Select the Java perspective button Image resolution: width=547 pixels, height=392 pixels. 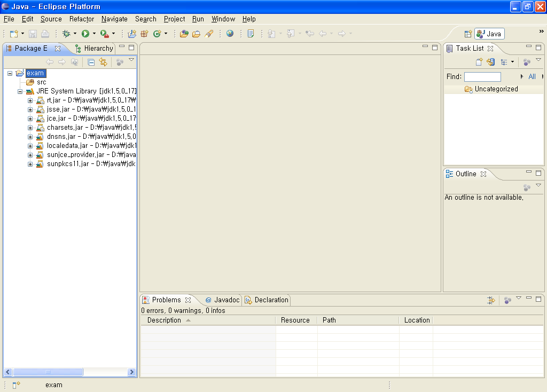tap(490, 34)
